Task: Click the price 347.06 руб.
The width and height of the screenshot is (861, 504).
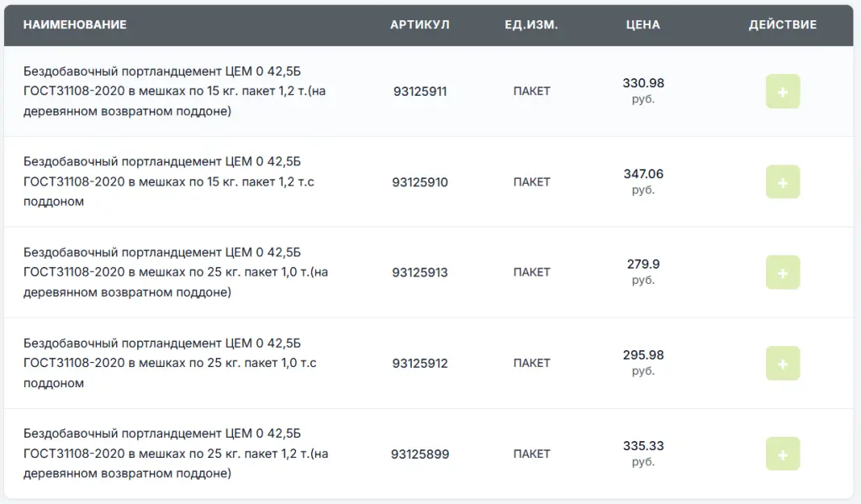Action: click(x=643, y=181)
